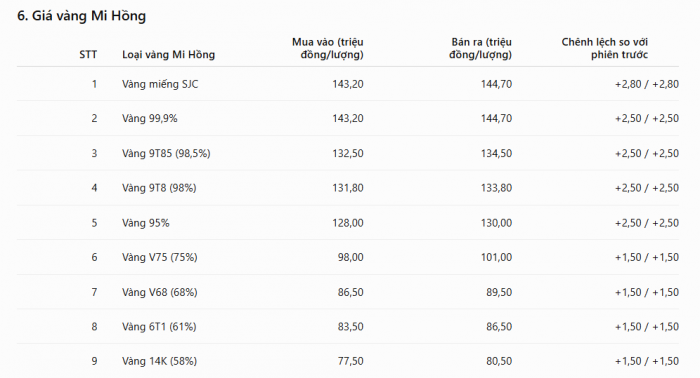The width and height of the screenshot is (700, 378).
Task: Click the sell price 101,00 value
Action: click(496, 257)
